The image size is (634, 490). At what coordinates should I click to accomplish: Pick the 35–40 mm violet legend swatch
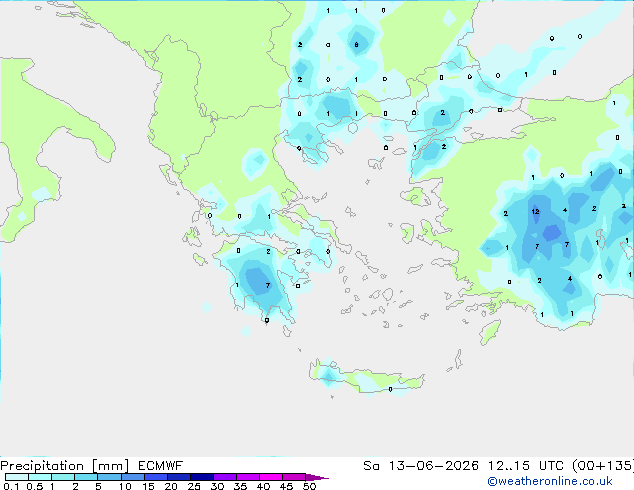(x=248, y=477)
